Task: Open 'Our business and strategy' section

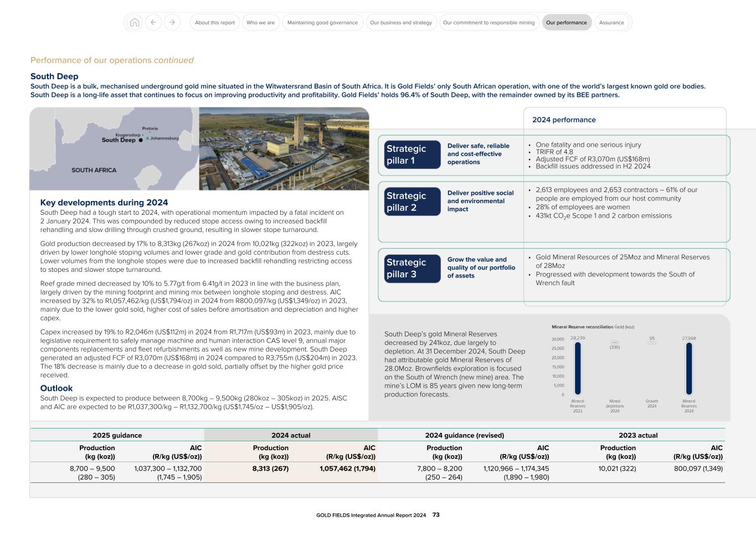Action: (401, 23)
